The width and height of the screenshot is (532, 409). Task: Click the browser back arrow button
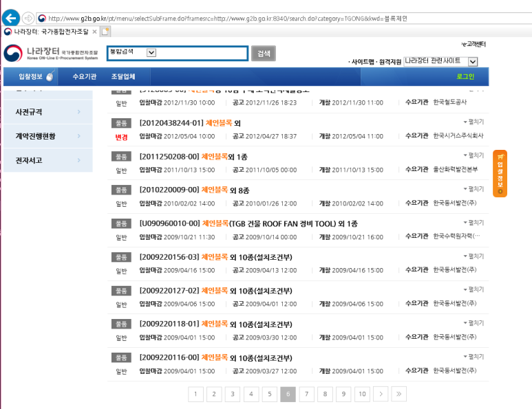tap(10, 18)
